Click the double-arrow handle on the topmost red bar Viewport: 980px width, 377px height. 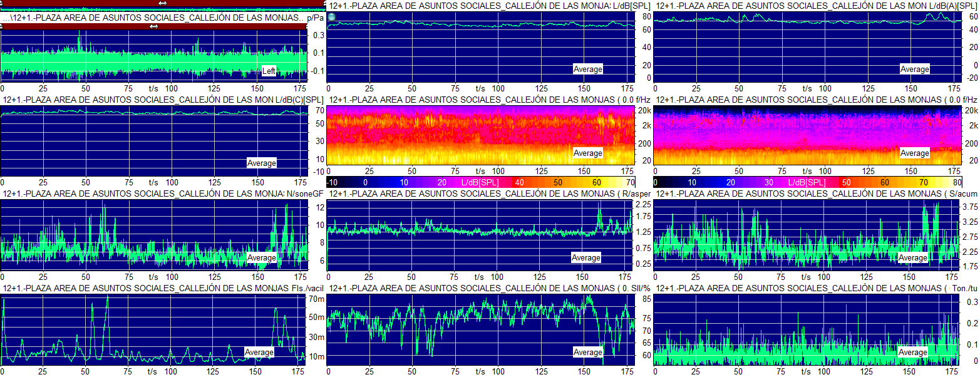tap(162, 3)
